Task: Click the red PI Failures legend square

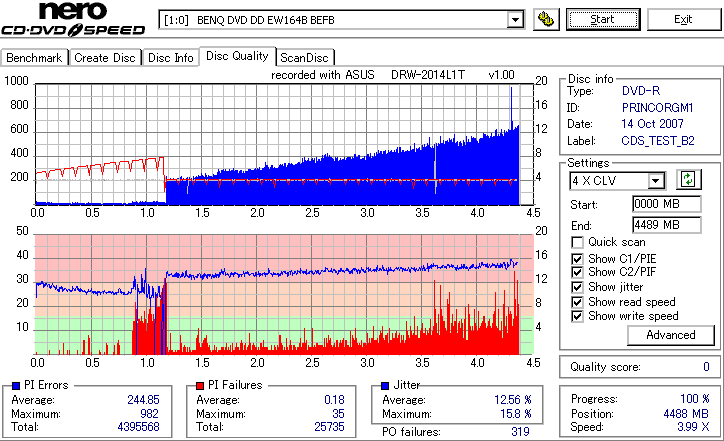Action: pyautogui.click(x=200, y=386)
